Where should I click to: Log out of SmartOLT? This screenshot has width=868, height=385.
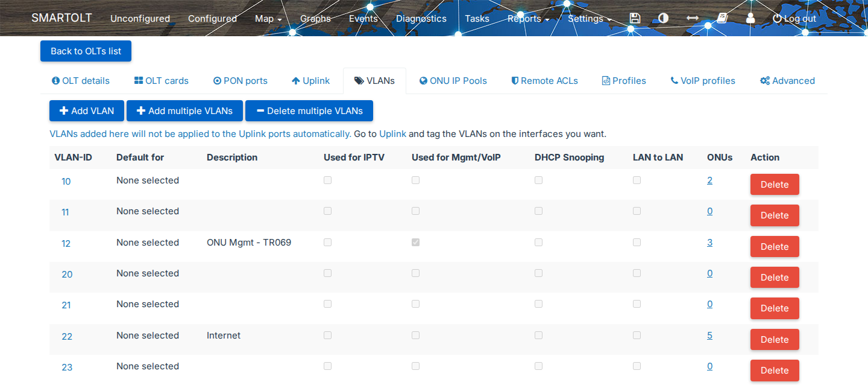(794, 18)
